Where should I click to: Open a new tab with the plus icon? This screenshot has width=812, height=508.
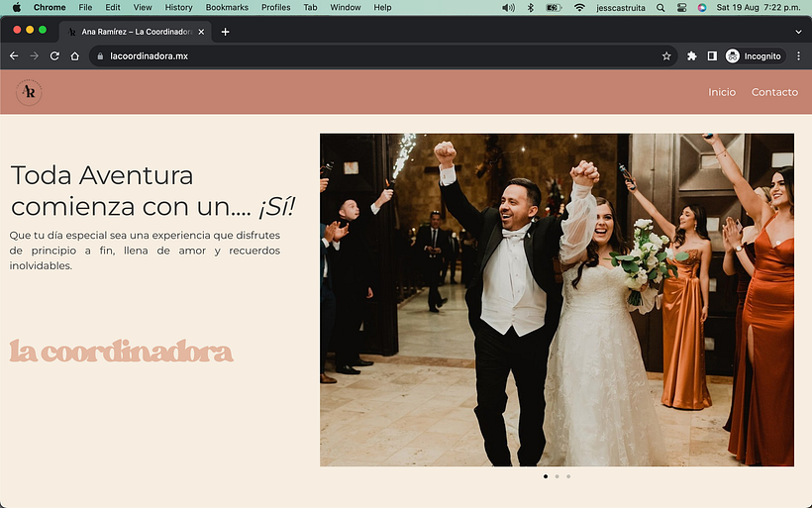pos(225,32)
